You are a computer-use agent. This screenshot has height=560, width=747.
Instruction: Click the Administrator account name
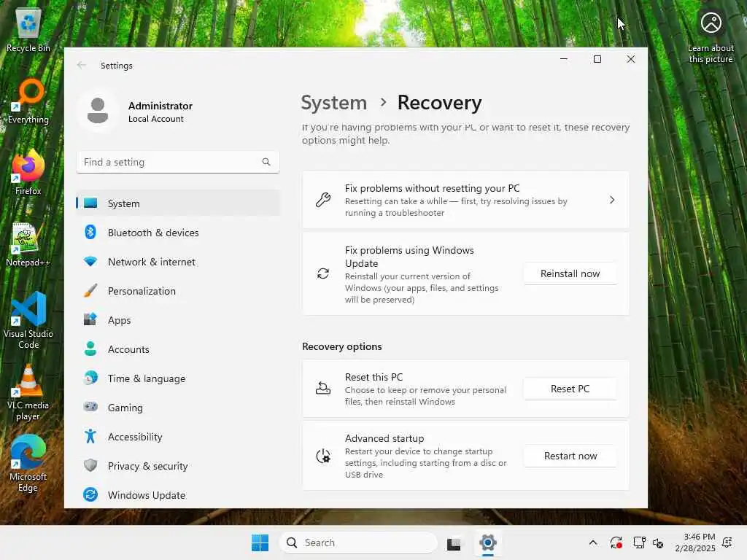click(160, 106)
